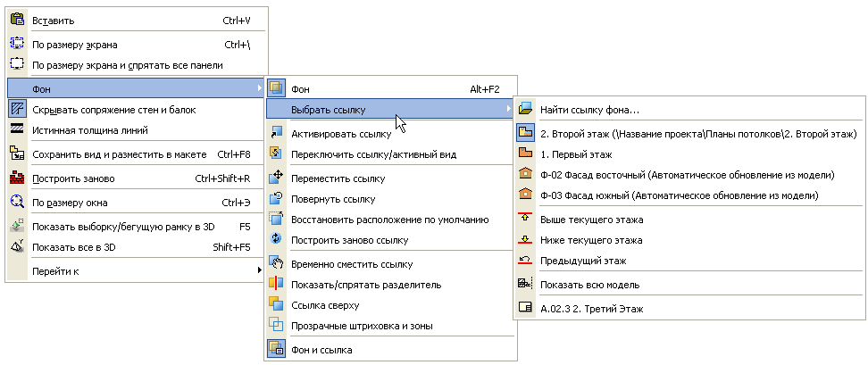Screen dimensions: 868x365
Task: Choose Повернуть ссылку entry
Action: coord(391,198)
